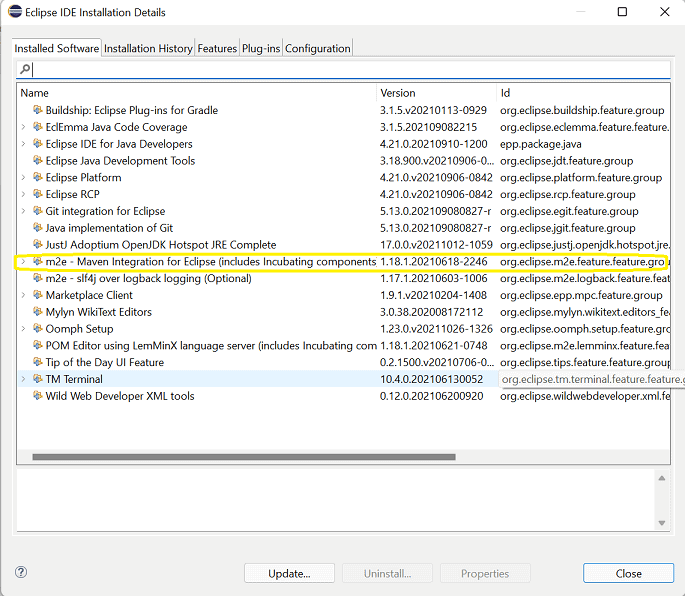Click the POM Editor LemMinX feature icon
This screenshot has height=596, width=685.
point(38,345)
